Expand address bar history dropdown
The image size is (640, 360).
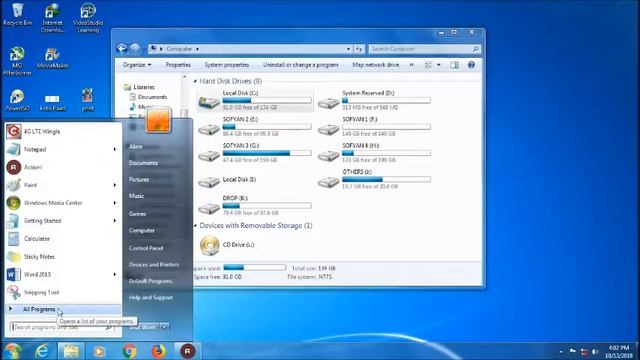click(348, 49)
